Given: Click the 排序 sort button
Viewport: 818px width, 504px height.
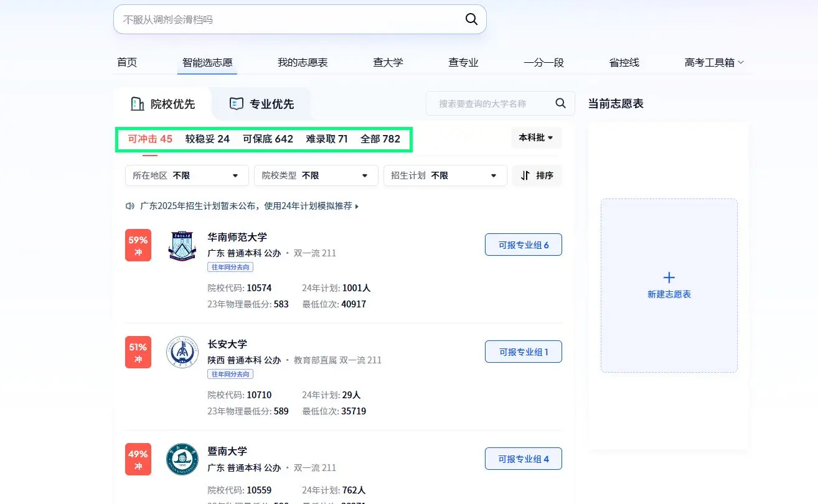Looking at the screenshot, I should click(x=537, y=175).
